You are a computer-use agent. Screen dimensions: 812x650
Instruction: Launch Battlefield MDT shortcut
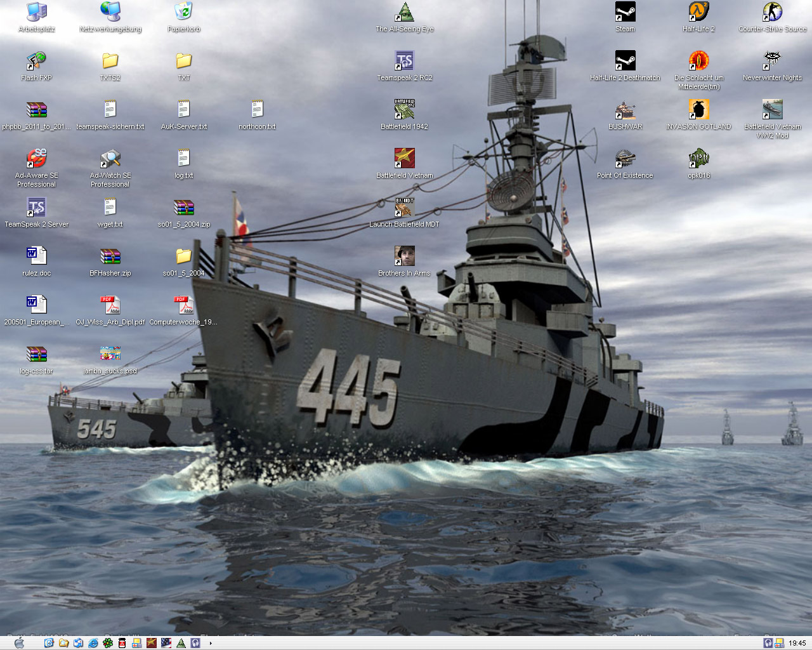click(x=405, y=213)
